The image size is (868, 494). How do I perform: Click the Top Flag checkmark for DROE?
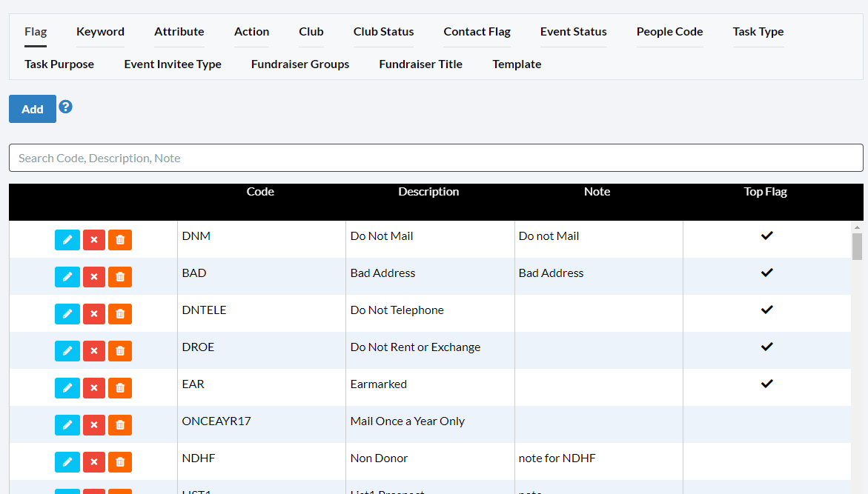(766, 347)
